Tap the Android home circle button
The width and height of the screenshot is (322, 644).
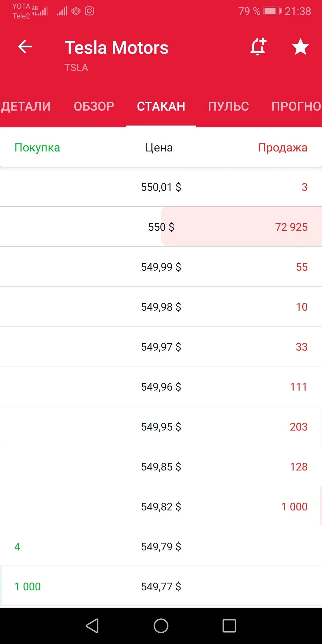click(x=161, y=626)
